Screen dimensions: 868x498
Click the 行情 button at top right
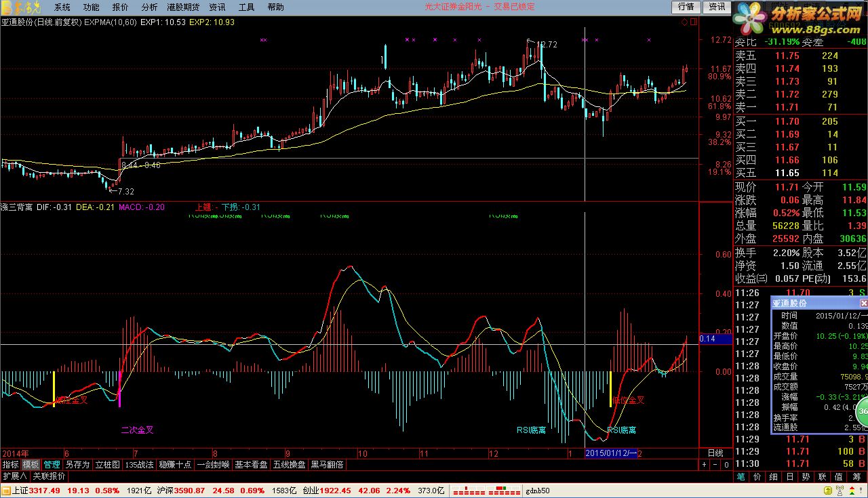coord(686,7)
